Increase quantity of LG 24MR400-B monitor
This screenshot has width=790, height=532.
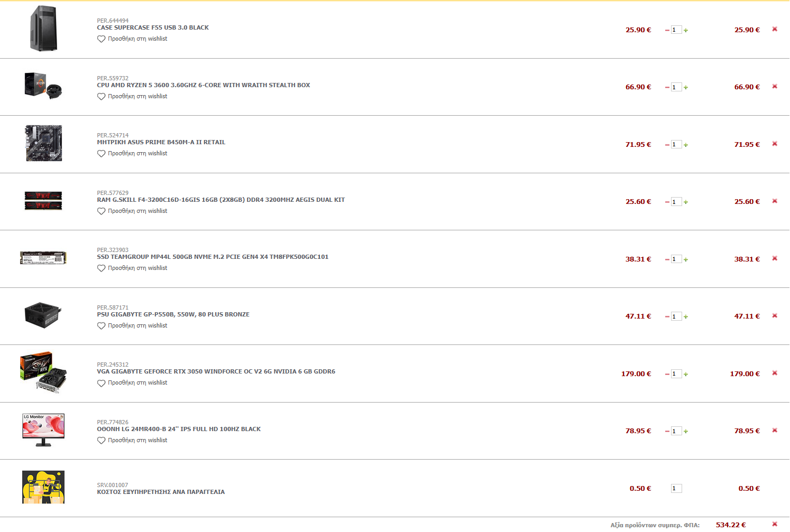(686, 431)
